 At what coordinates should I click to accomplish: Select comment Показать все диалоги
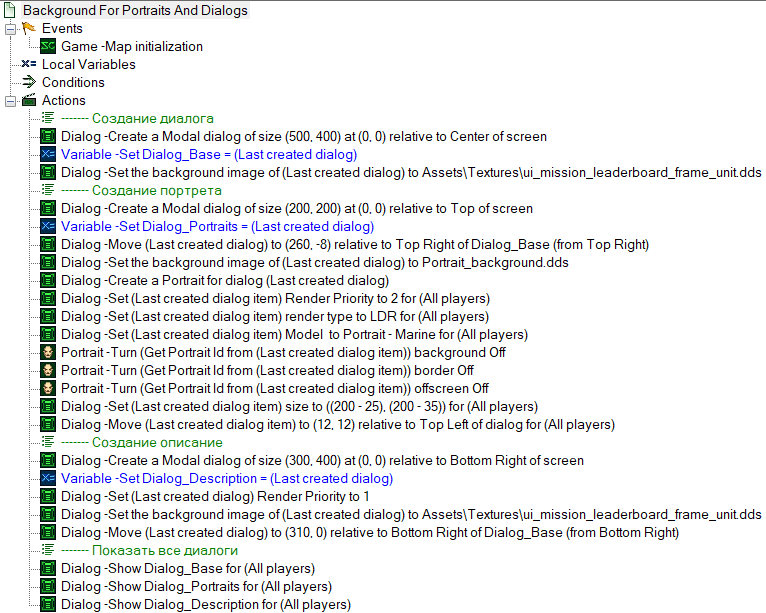pos(149,550)
